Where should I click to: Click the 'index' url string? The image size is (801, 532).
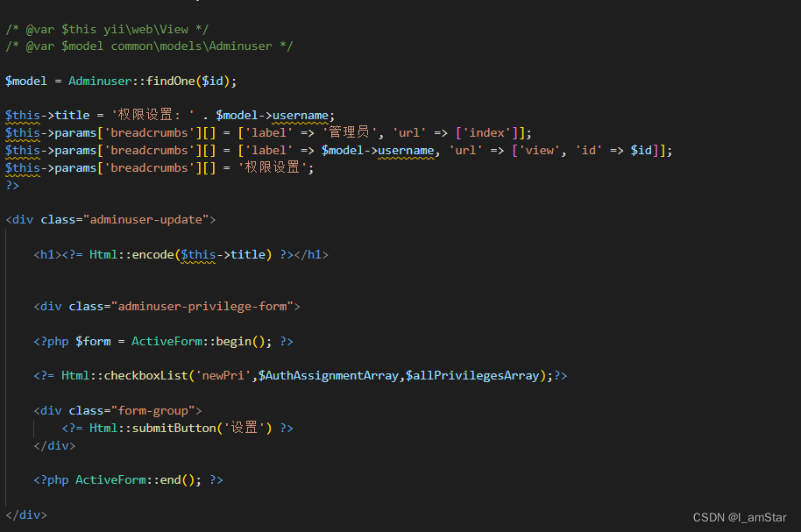point(487,133)
